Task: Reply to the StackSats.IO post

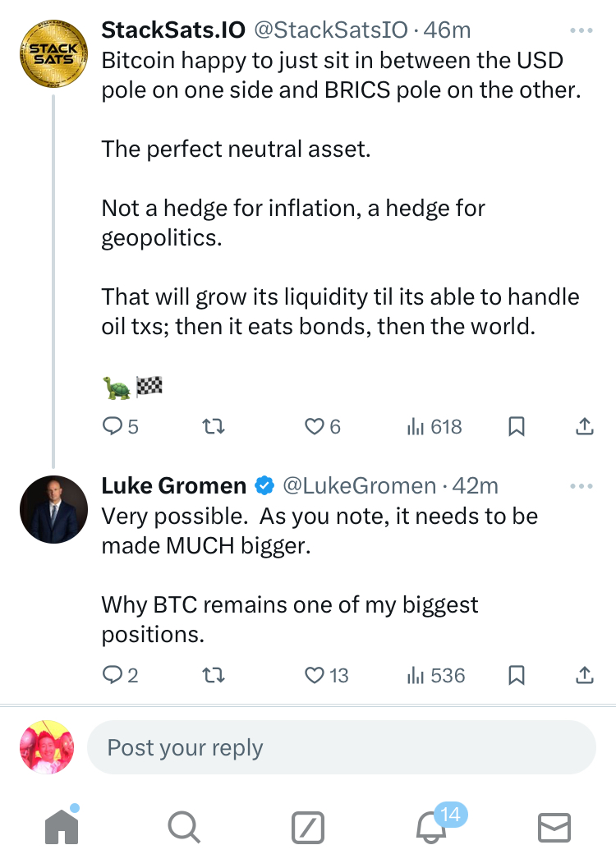Action: coord(112,426)
